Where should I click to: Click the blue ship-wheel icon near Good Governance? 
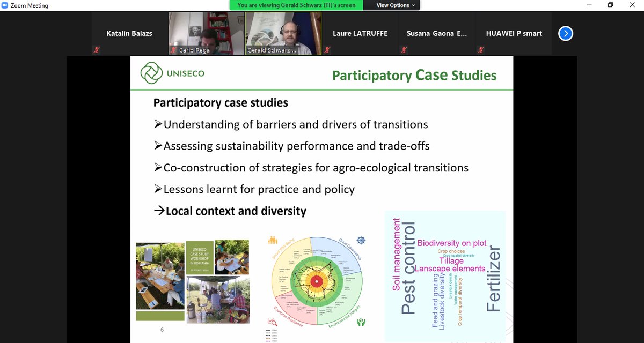click(x=361, y=240)
